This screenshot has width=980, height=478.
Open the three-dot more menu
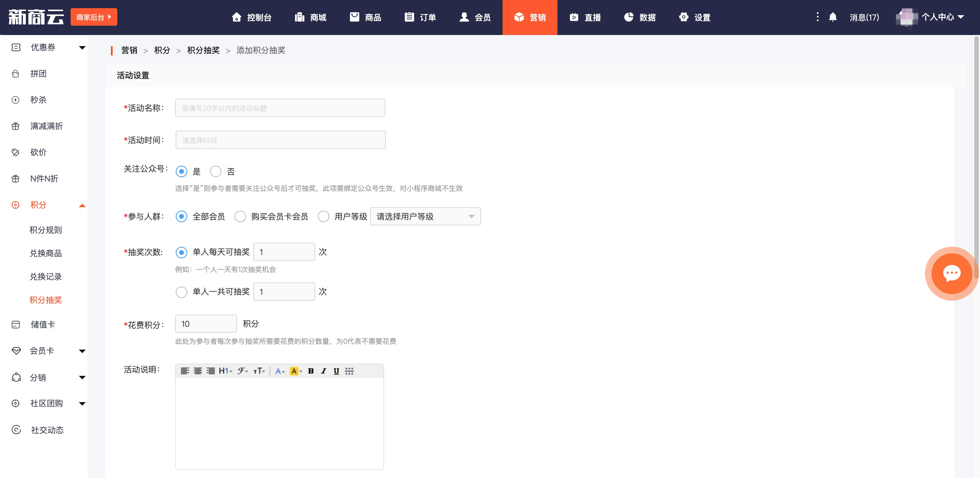[817, 17]
